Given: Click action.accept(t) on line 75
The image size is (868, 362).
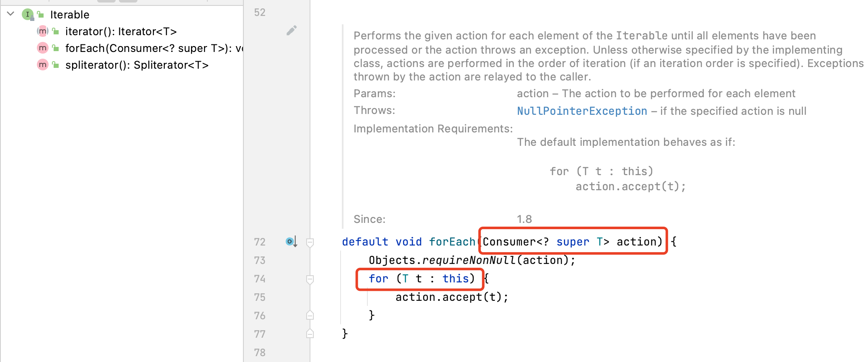Looking at the screenshot, I should coord(451,297).
